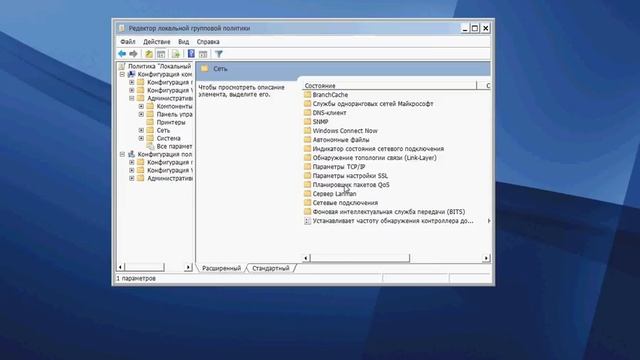
Task: Click the Принтеры folder icon in tree
Action: coord(150,122)
